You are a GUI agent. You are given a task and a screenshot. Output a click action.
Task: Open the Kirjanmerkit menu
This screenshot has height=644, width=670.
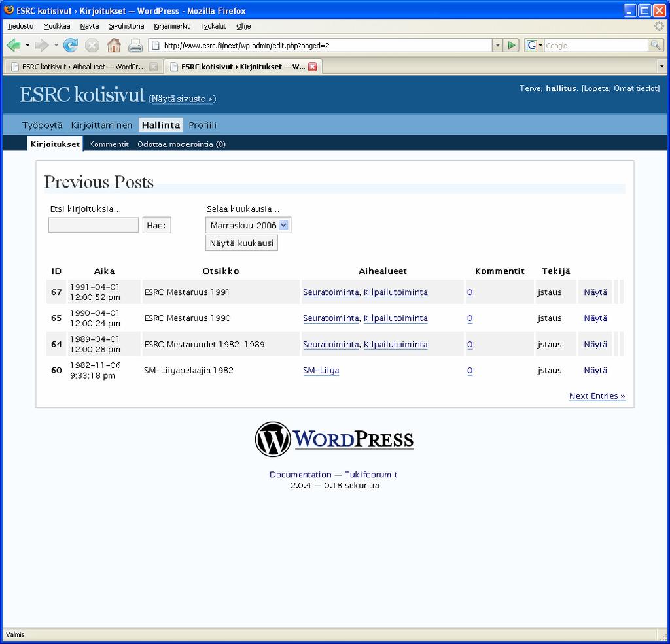coord(172,26)
